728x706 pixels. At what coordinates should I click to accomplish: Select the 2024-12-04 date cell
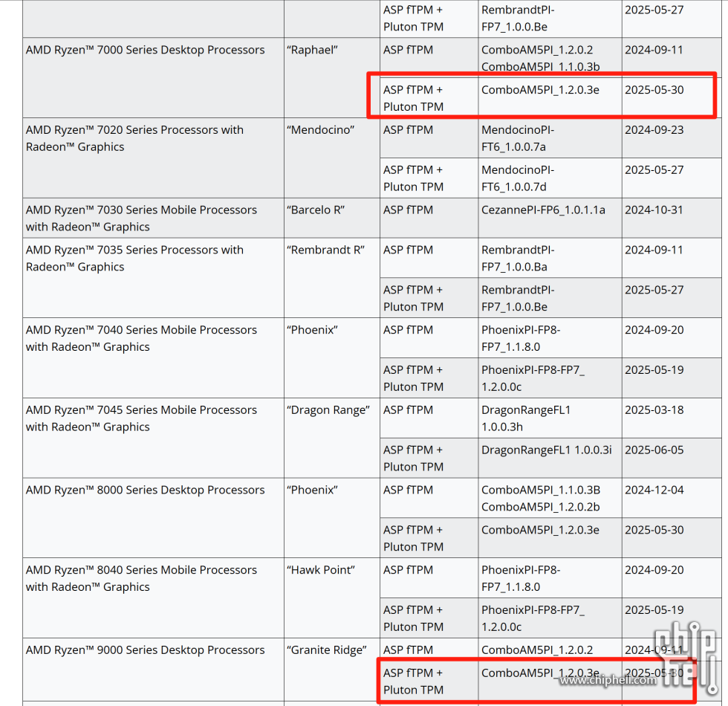click(672, 497)
